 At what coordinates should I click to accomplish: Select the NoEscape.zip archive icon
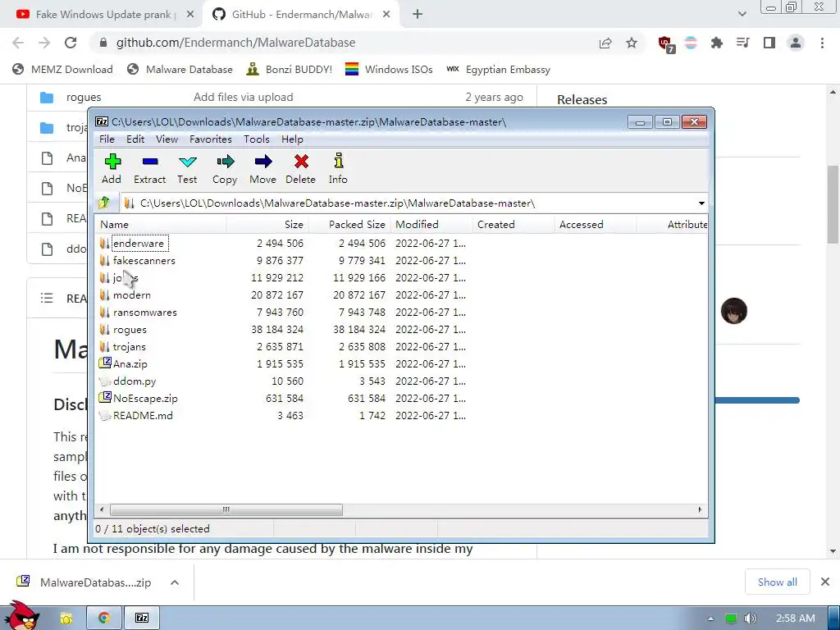(x=104, y=398)
